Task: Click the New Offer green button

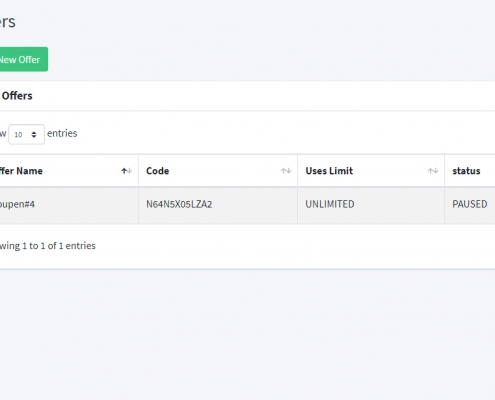Action: coord(23,59)
